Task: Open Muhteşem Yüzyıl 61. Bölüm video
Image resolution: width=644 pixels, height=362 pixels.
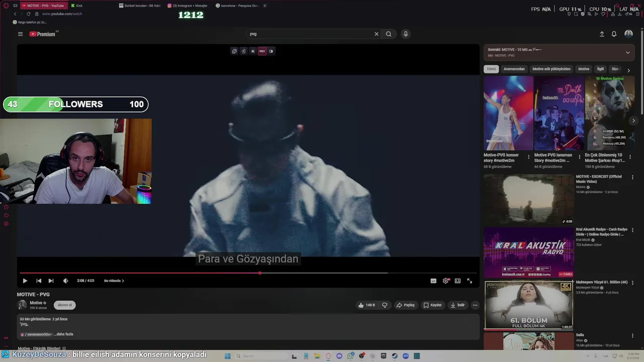Action: tap(529, 305)
